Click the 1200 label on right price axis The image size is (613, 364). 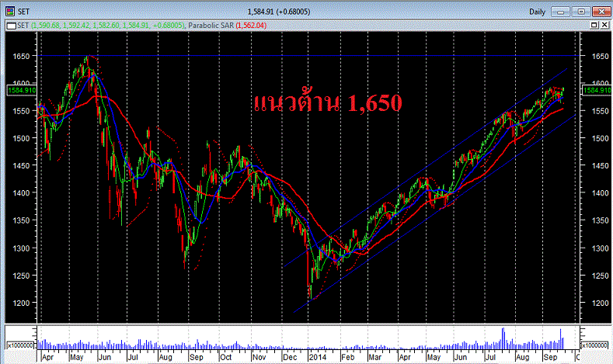pyautogui.click(x=600, y=303)
